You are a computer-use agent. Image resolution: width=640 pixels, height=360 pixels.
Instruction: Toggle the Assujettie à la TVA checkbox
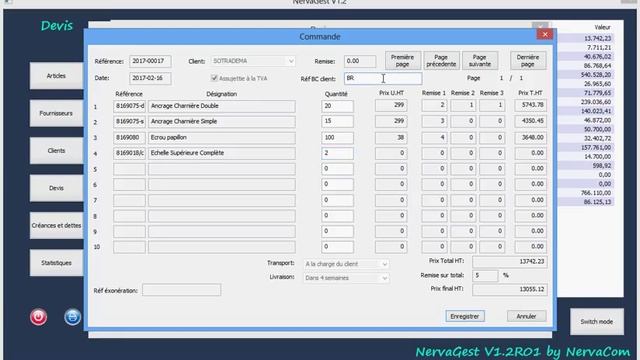pyautogui.click(x=214, y=78)
